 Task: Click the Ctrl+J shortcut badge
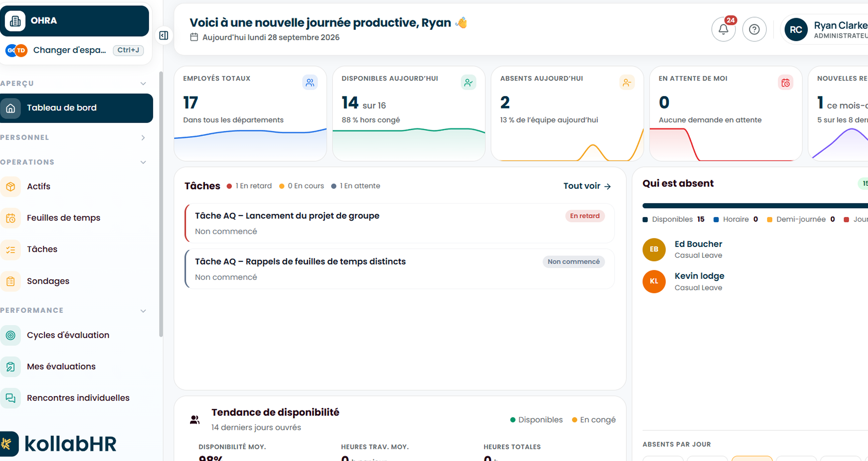click(x=128, y=50)
